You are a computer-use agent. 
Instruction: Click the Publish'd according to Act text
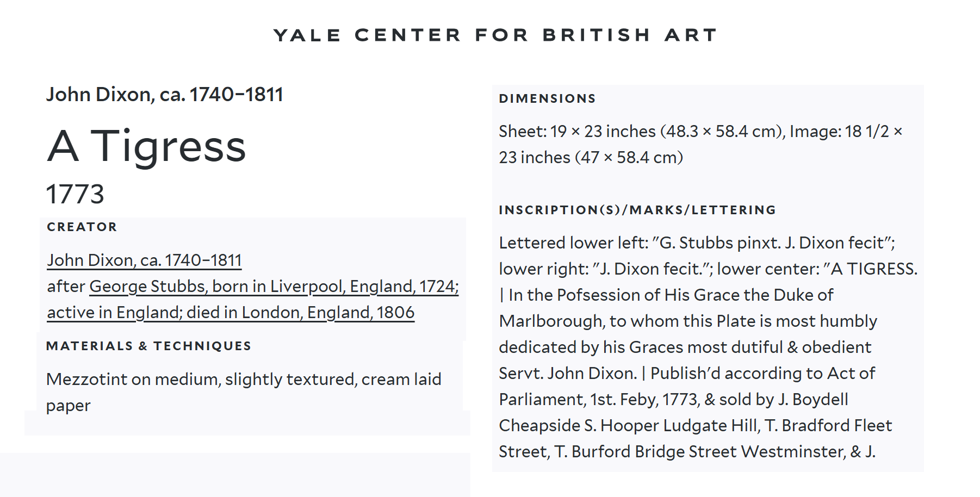[763, 374]
